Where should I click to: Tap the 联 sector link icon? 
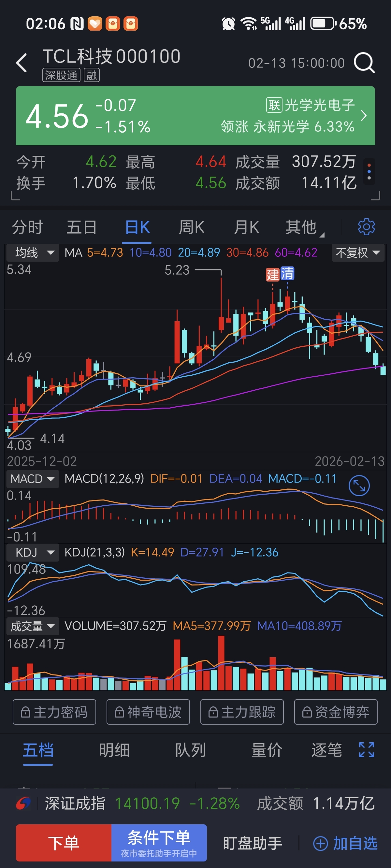pyautogui.click(x=274, y=105)
